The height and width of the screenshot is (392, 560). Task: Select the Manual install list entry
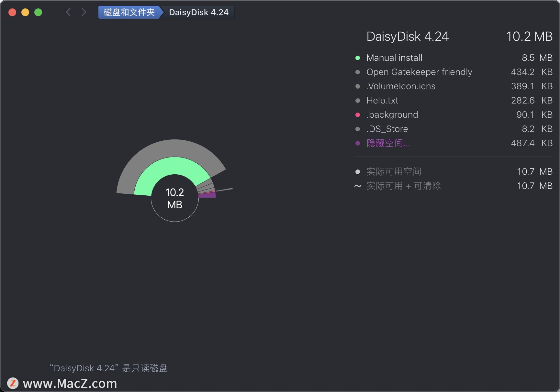point(394,58)
